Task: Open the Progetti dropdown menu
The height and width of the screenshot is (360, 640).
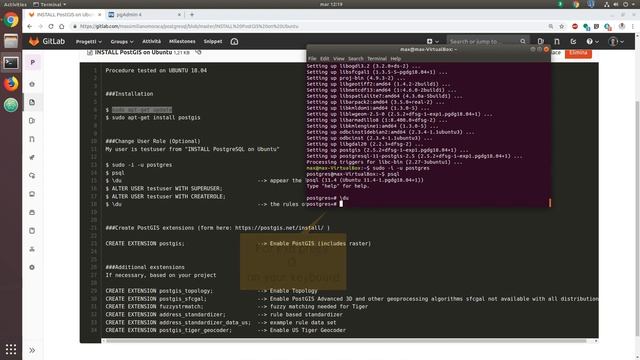Action: point(89,42)
